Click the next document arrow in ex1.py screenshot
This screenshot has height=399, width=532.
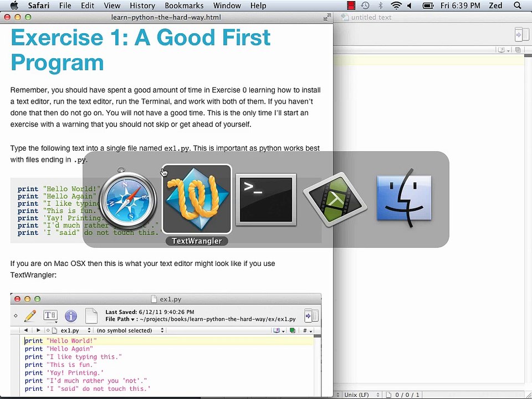point(38,330)
